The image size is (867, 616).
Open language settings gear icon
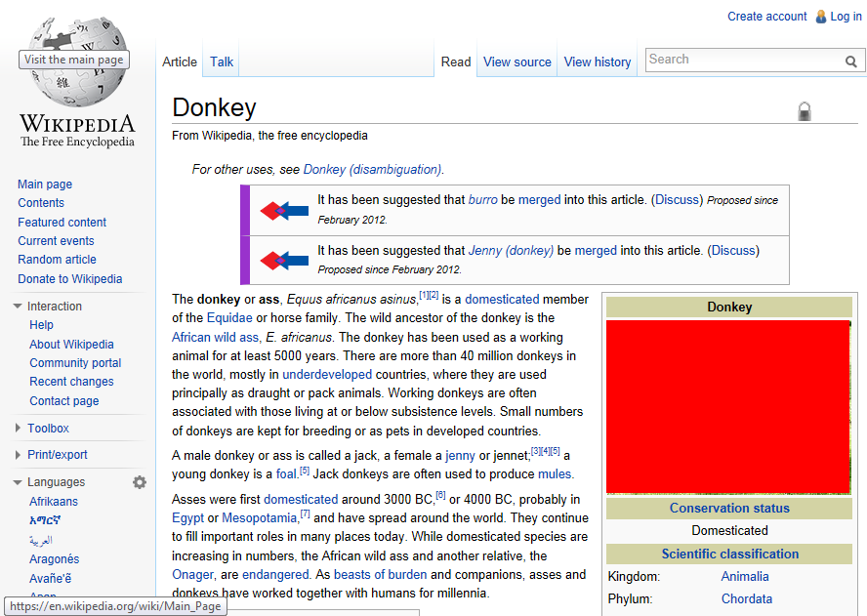(140, 482)
